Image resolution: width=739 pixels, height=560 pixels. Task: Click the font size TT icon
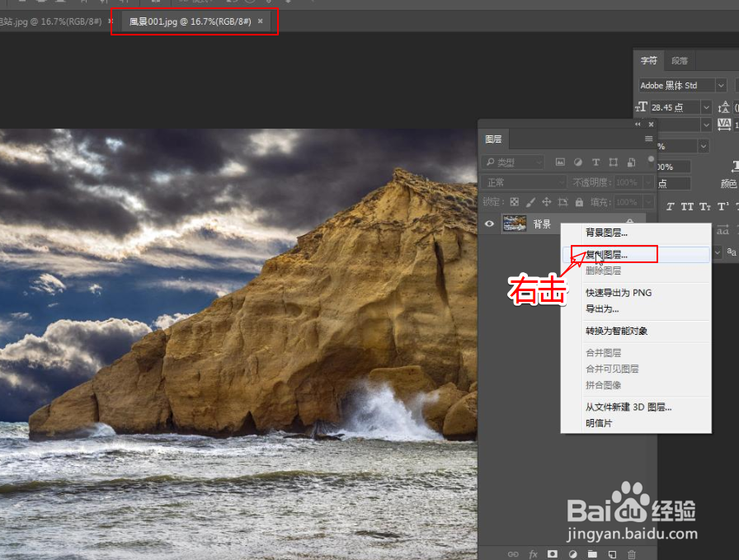pos(641,107)
